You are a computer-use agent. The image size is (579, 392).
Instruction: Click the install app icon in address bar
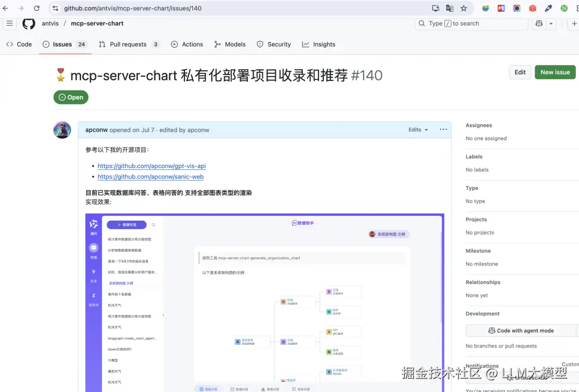[x=435, y=8]
